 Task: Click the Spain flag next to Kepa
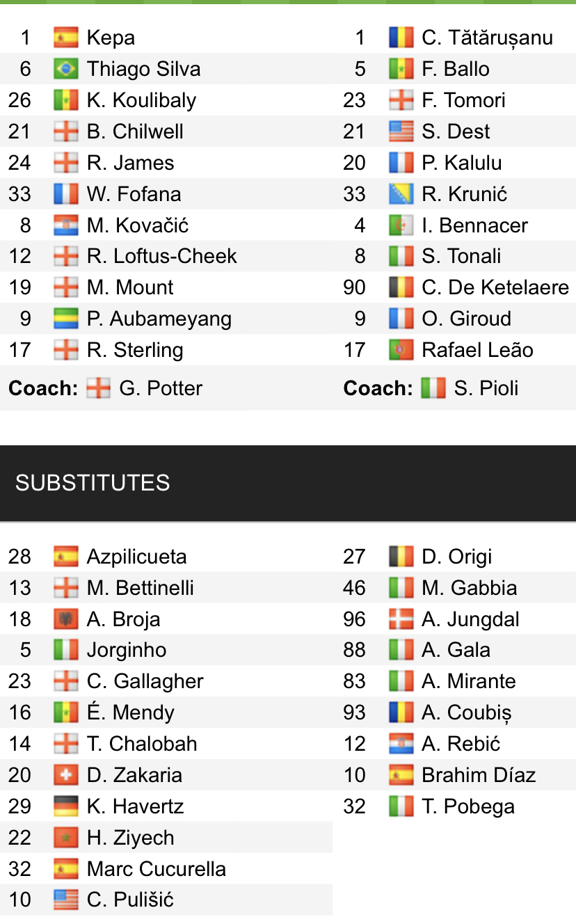tap(65, 38)
